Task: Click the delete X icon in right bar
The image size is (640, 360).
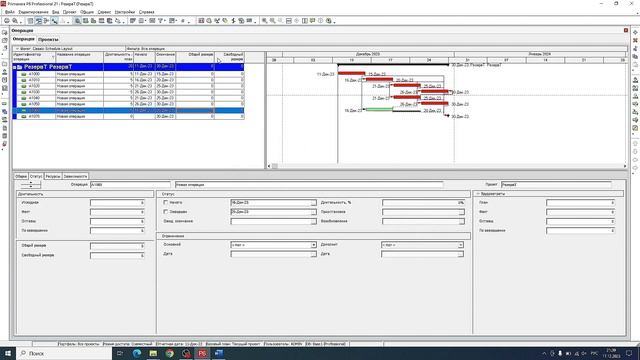Action: click(x=635, y=40)
